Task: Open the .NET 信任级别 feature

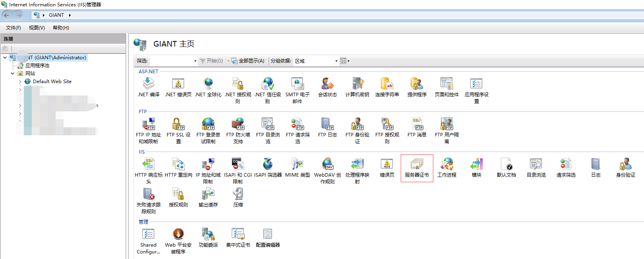Action: coord(268,90)
